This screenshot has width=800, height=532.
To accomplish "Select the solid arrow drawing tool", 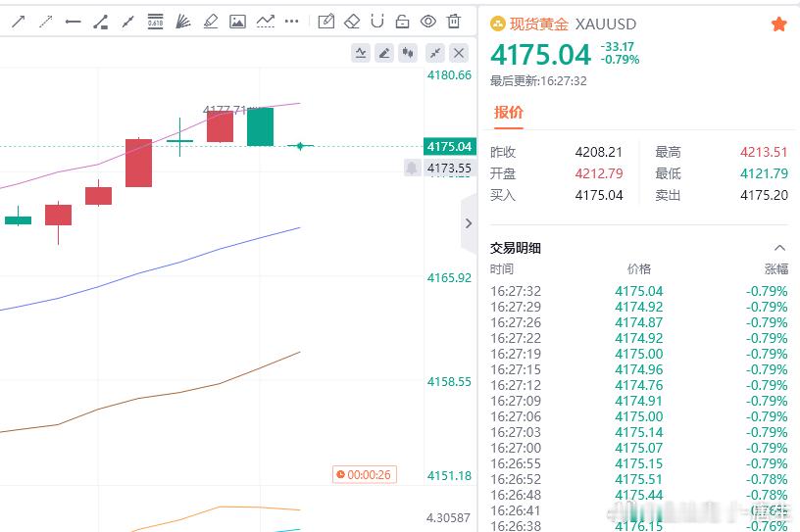I will (x=19, y=22).
